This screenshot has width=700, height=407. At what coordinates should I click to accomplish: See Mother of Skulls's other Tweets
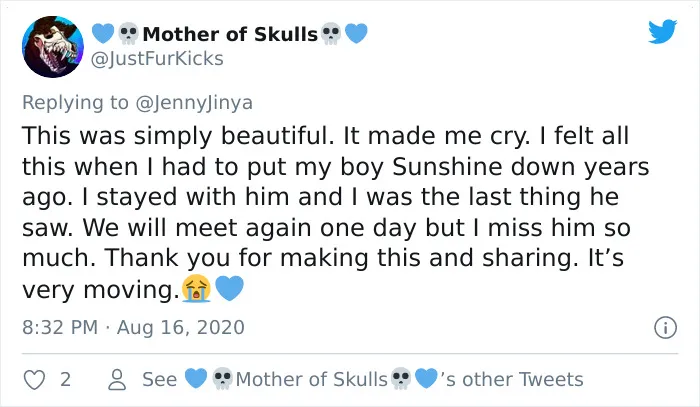(362, 379)
